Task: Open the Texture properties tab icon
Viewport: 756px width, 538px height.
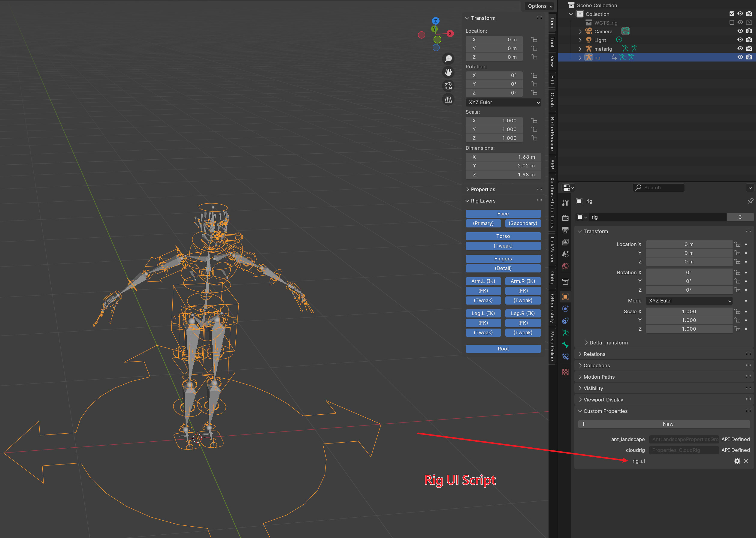Action: pyautogui.click(x=565, y=372)
